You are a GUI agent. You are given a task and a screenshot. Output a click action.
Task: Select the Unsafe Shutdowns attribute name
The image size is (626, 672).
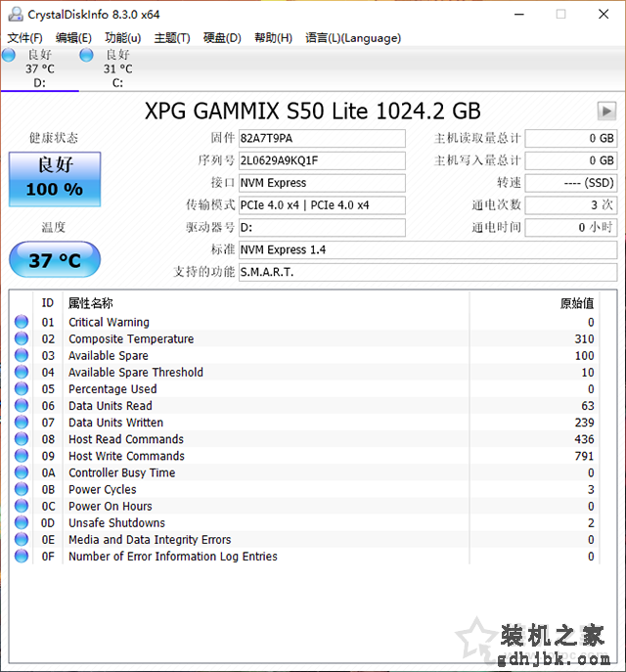tap(116, 522)
